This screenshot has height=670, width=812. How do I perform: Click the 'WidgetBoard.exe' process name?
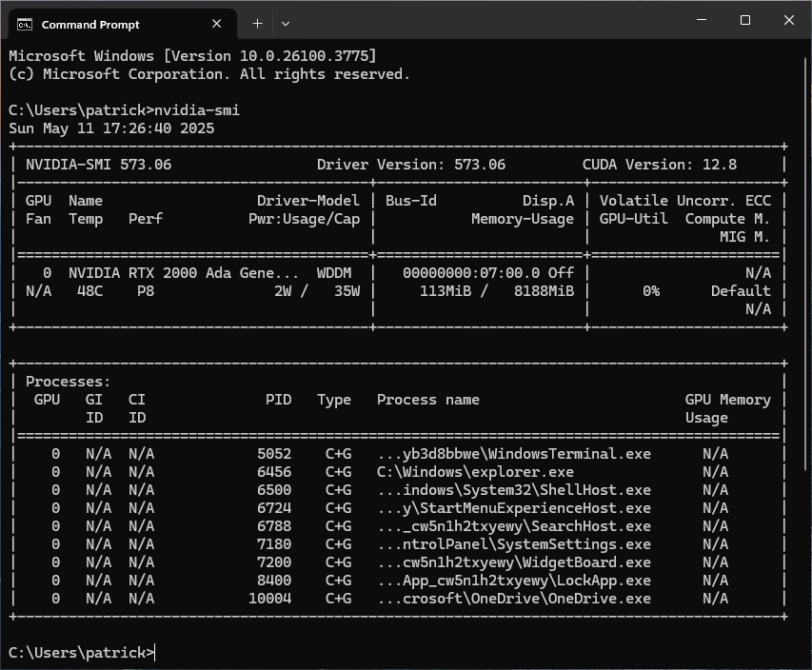[586, 562]
